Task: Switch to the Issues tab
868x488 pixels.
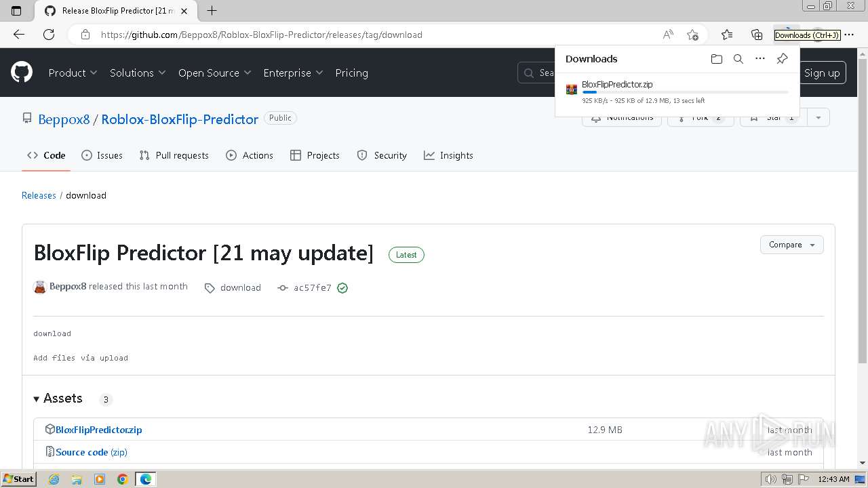Action: (x=102, y=155)
